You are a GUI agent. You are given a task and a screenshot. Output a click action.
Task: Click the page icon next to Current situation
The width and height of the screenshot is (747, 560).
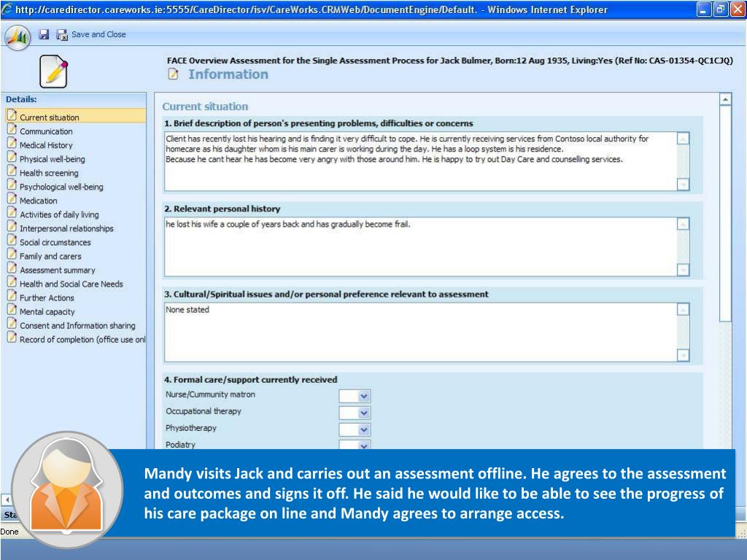pyautogui.click(x=12, y=115)
